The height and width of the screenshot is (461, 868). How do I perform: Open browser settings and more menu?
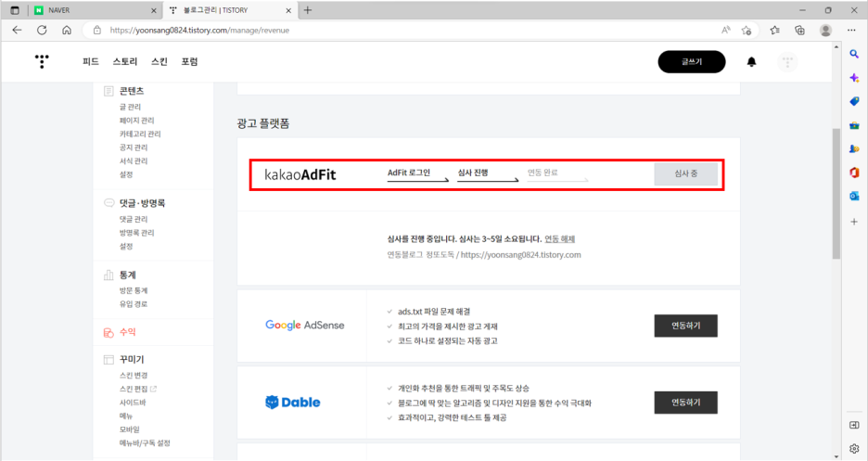tap(851, 31)
